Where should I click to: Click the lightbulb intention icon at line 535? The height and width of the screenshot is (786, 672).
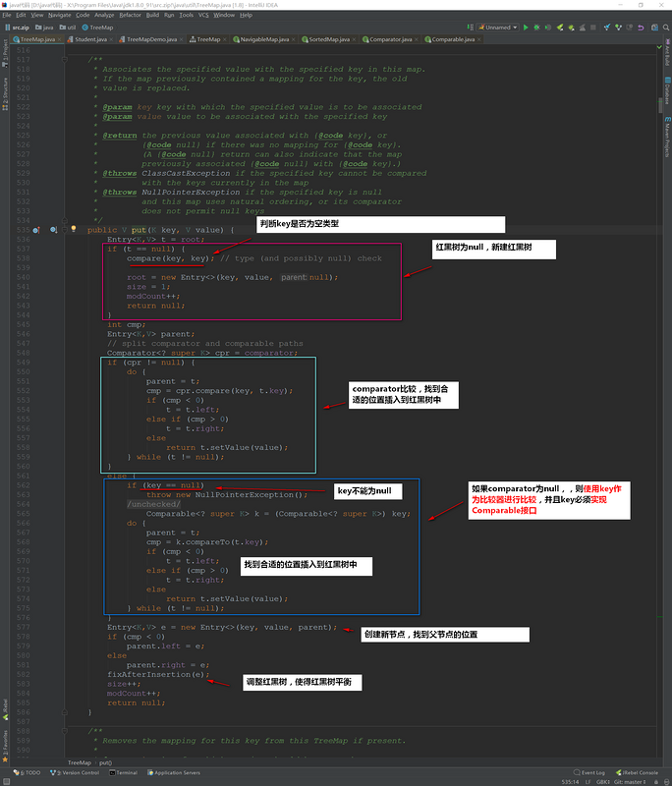(74, 229)
